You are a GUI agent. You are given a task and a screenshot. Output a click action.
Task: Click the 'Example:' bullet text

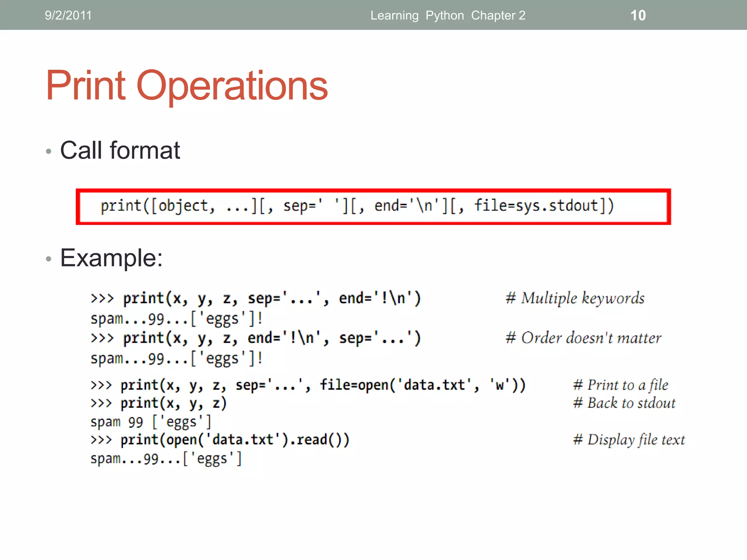pos(111,258)
